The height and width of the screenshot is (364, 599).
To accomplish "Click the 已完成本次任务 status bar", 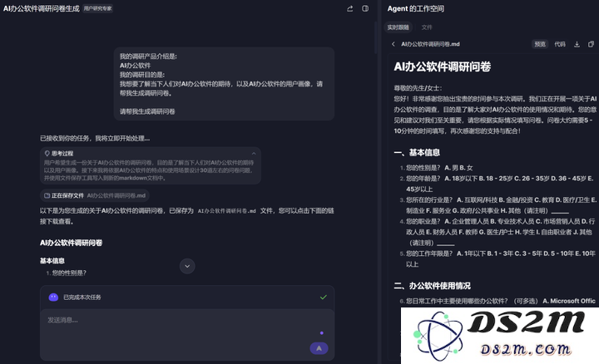I will [187, 297].
